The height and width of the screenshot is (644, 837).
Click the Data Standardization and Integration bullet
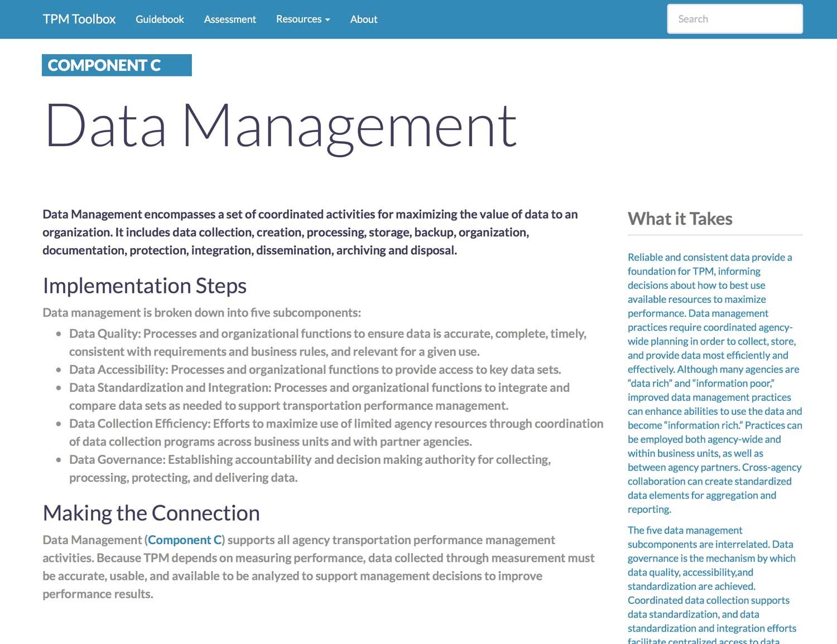(319, 396)
